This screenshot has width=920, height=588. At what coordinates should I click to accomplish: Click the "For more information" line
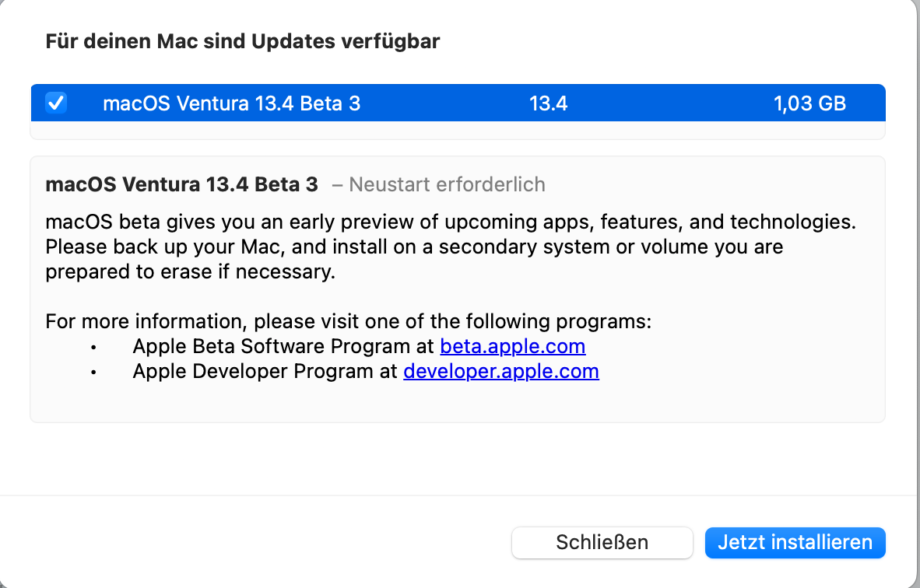coord(348,321)
